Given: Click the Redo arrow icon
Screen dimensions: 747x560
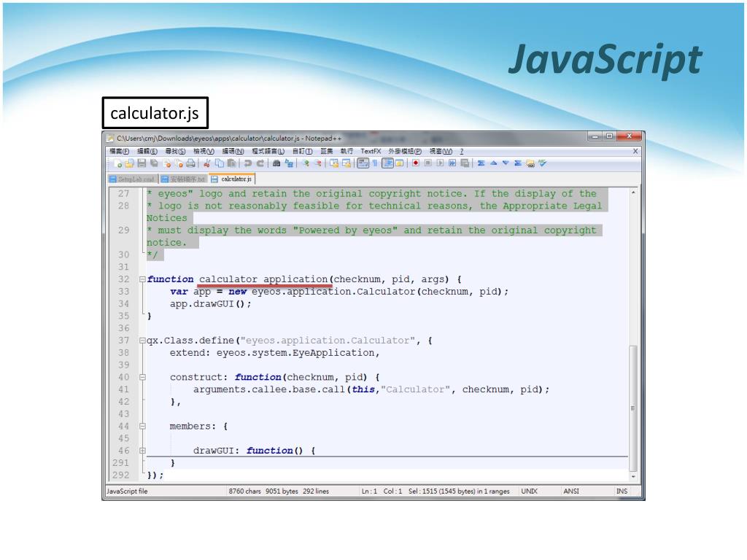Looking at the screenshot, I should point(260,163).
